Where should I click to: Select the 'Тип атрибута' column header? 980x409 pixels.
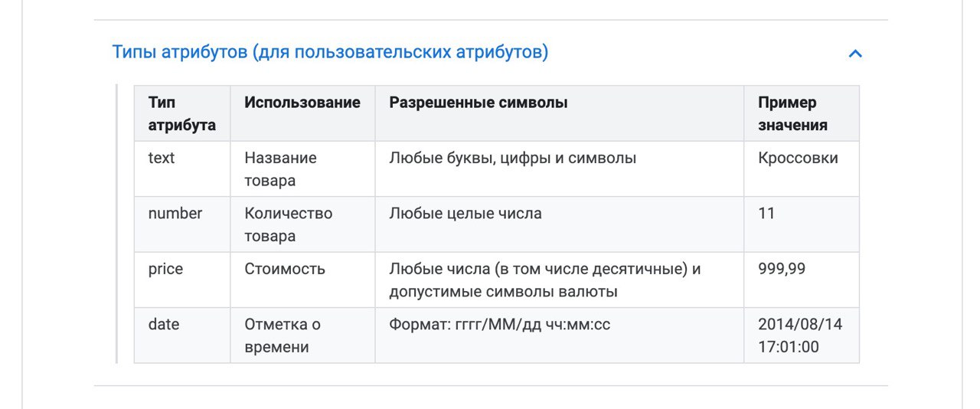(182, 113)
